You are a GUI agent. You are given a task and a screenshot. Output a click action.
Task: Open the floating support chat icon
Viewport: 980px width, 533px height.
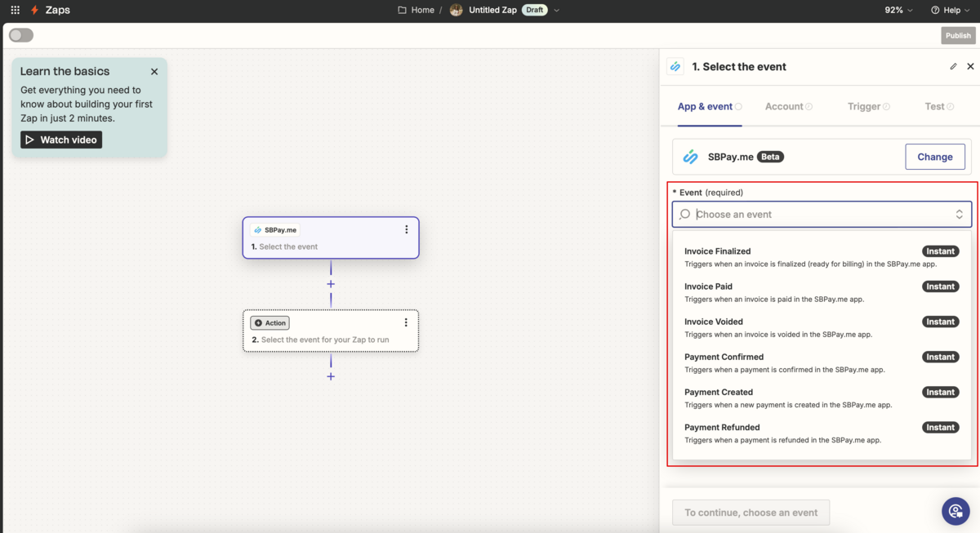955,511
